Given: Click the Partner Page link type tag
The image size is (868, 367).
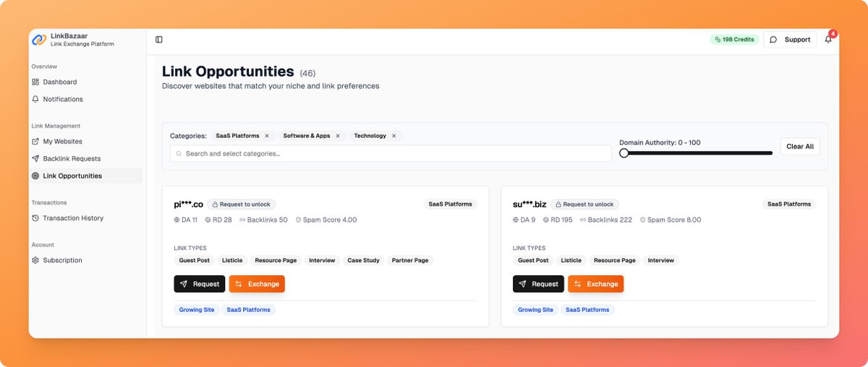Looking at the screenshot, I should (410, 260).
